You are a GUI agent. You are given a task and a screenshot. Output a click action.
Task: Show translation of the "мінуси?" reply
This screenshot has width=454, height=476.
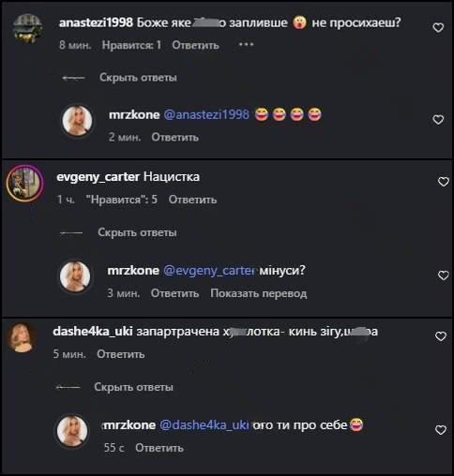pyautogui.click(x=259, y=293)
